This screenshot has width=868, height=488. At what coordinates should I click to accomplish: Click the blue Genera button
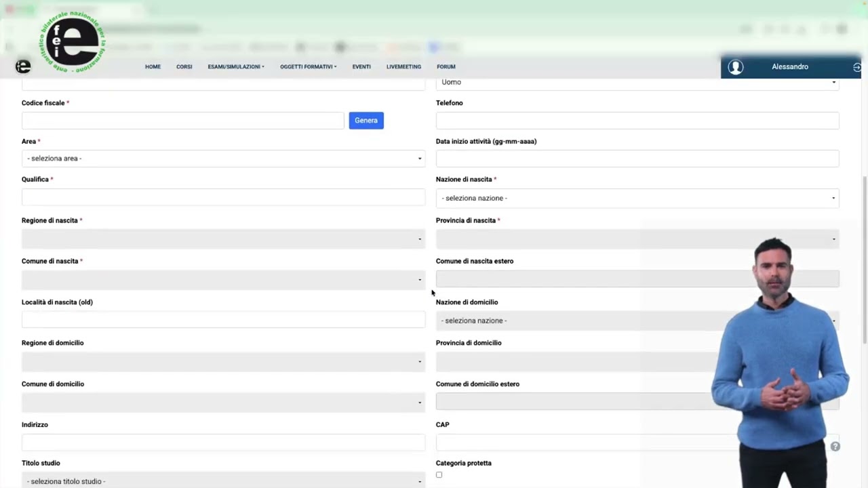click(366, 121)
